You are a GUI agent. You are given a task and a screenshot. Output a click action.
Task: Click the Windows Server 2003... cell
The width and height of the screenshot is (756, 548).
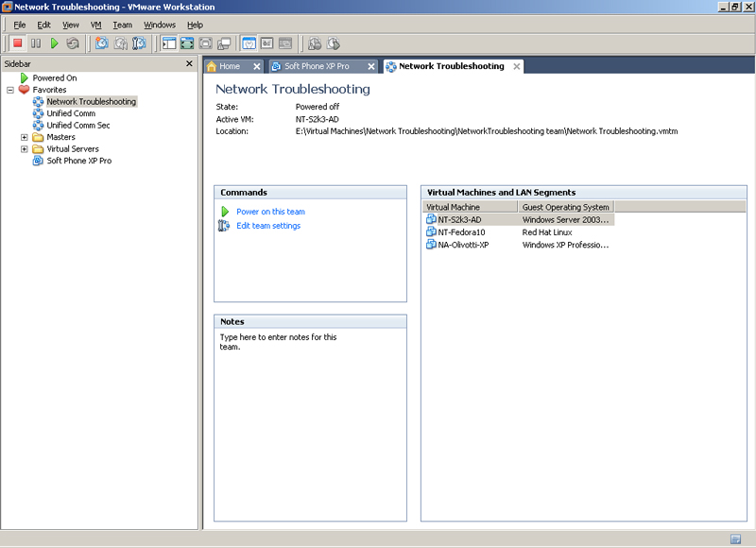pyautogui.click(x=565, y=219)
